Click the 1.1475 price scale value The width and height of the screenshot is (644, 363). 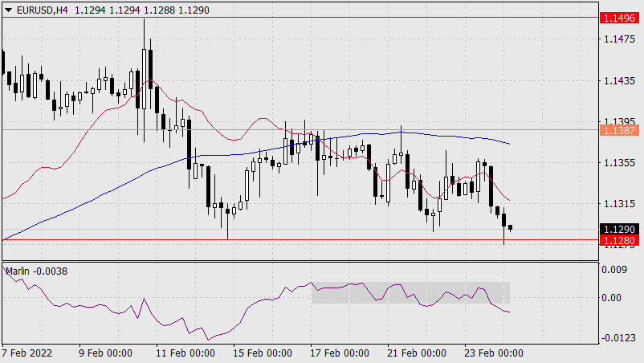(x=619, y=39)
